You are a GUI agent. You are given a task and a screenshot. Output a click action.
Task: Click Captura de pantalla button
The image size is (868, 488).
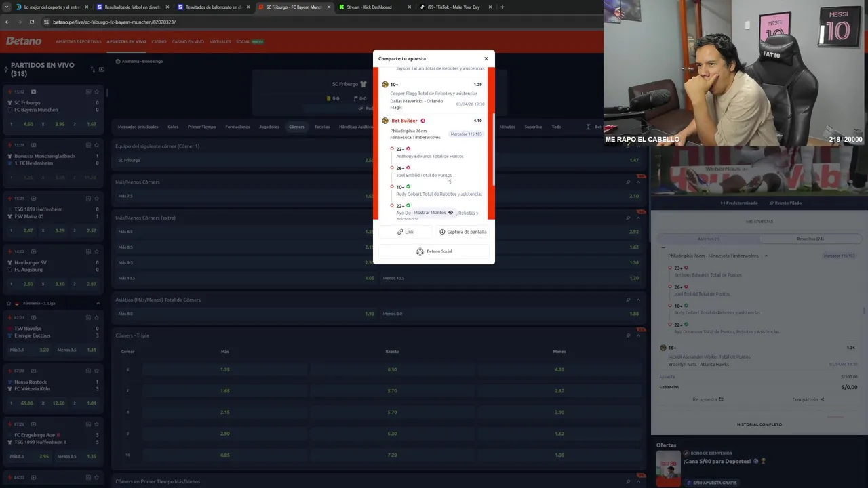(x=462, y=232)
